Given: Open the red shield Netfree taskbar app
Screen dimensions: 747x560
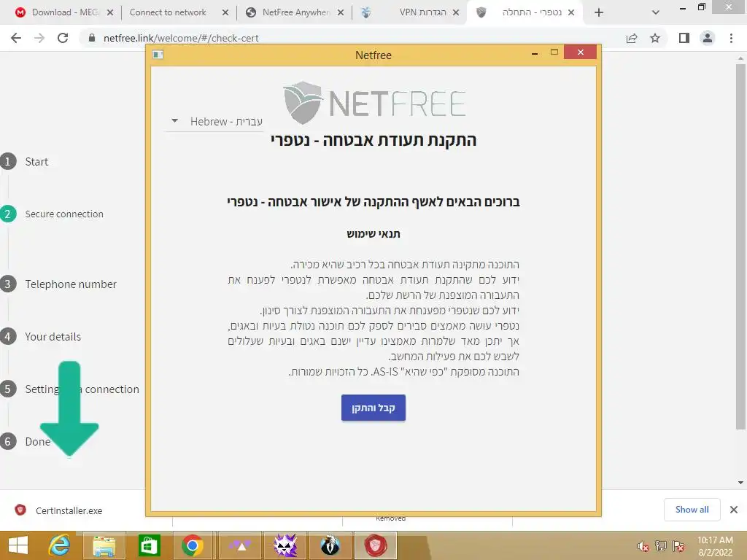Looking at the screenshot, I should (376, 545).
